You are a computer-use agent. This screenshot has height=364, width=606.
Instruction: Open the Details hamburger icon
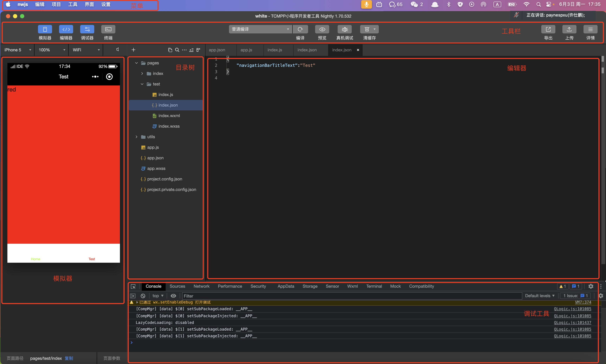tap(590, 29)
